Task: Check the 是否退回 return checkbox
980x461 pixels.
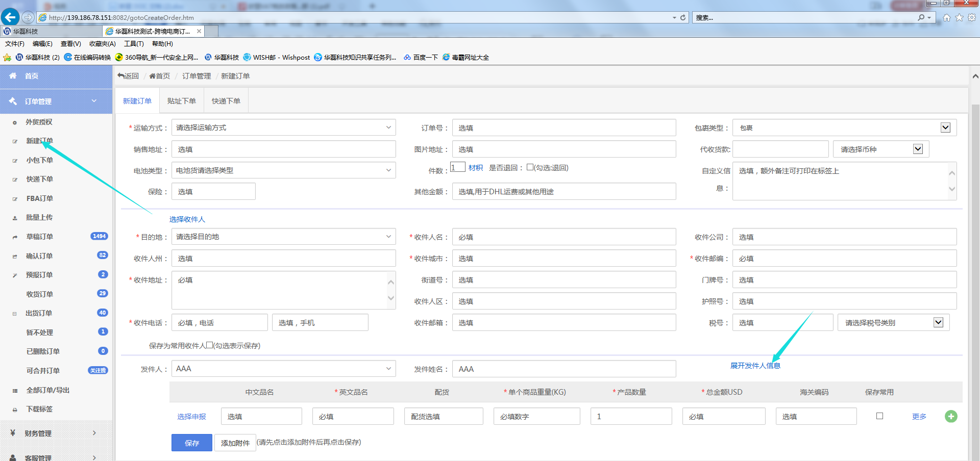Action: [x=530, y=167]
